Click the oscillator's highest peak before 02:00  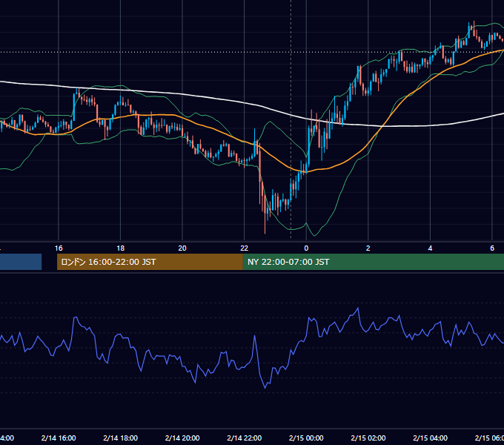pos(358,309)
